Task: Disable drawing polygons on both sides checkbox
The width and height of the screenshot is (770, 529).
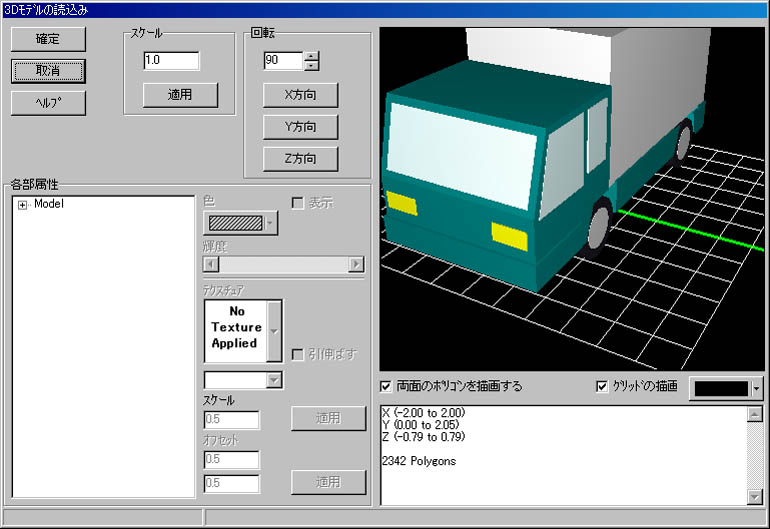Action: click(x=387, y=386)
